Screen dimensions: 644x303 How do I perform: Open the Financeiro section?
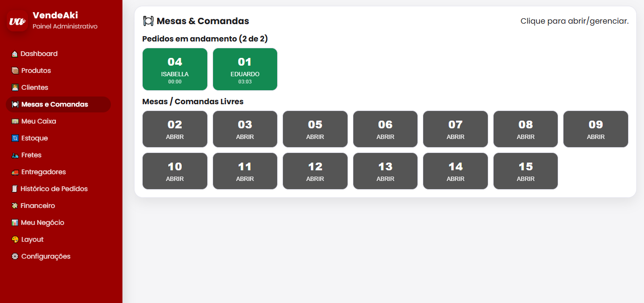pyautogui.click(x=38, y=206)
